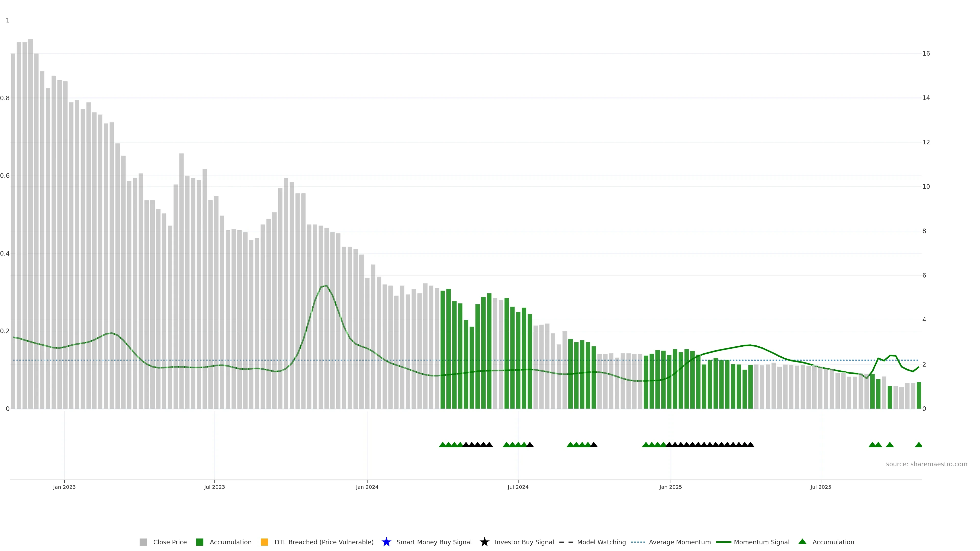Screen dimensions: 980x551
Task: Toggle the Close Price legend label
Action: (170, 542)
